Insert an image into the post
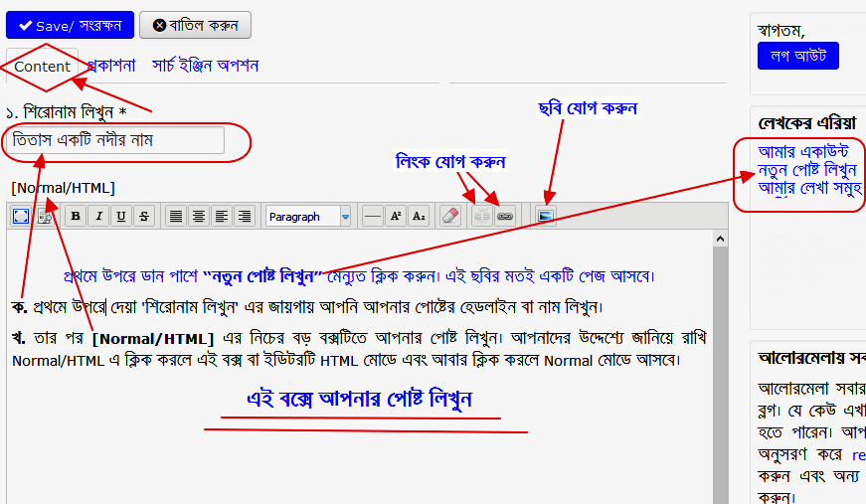This screenshot has height=504, width=866. (x=546, y=216)
